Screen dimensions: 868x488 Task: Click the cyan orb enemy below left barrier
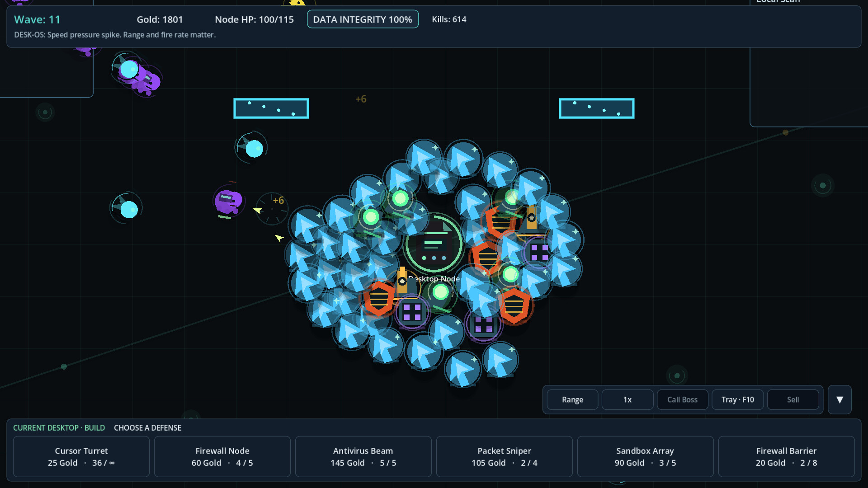tap(252, 148)
